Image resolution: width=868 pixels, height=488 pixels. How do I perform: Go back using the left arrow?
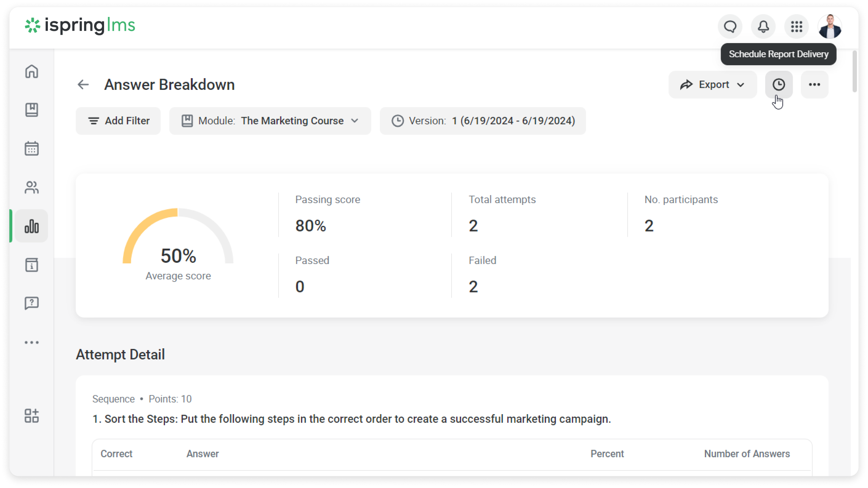[x=83, y=84]
